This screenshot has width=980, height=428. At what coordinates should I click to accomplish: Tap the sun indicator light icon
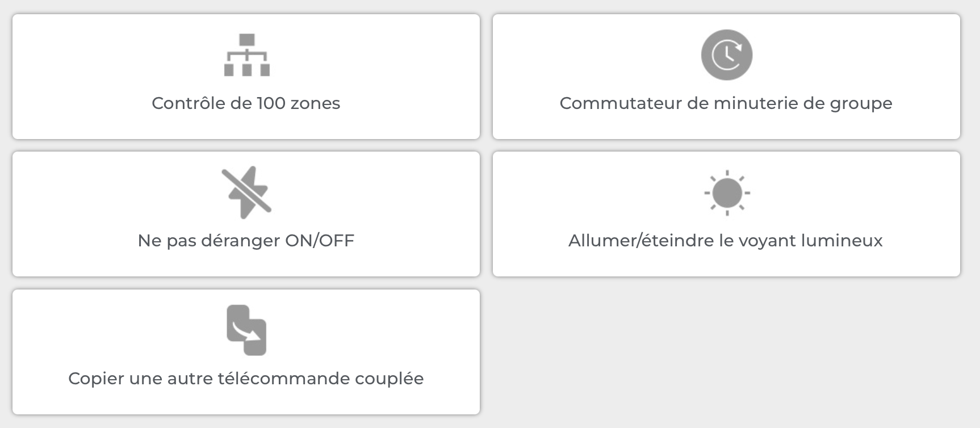coord(727,193)
